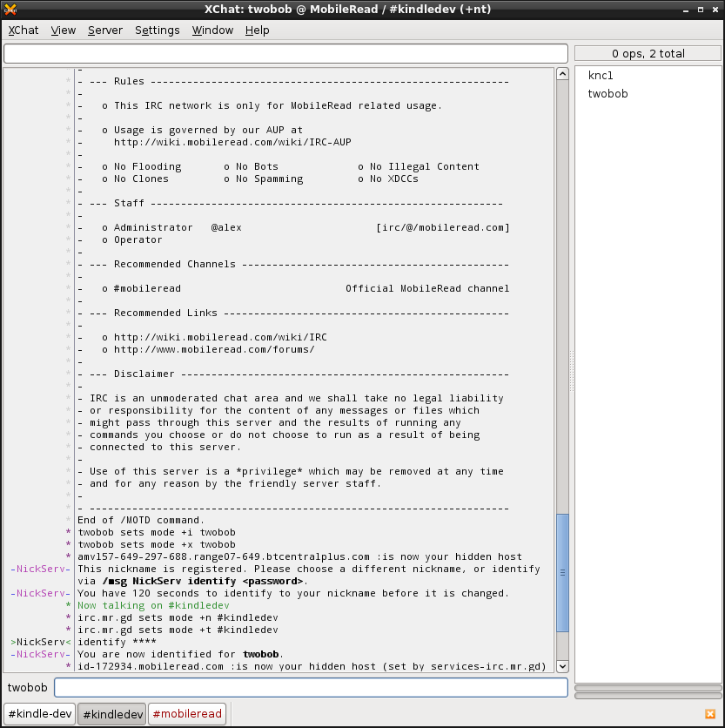Viewport: 725px width, 728px height.
Task: Switch to the #kindle-dev channel tab
Action: 40,713
